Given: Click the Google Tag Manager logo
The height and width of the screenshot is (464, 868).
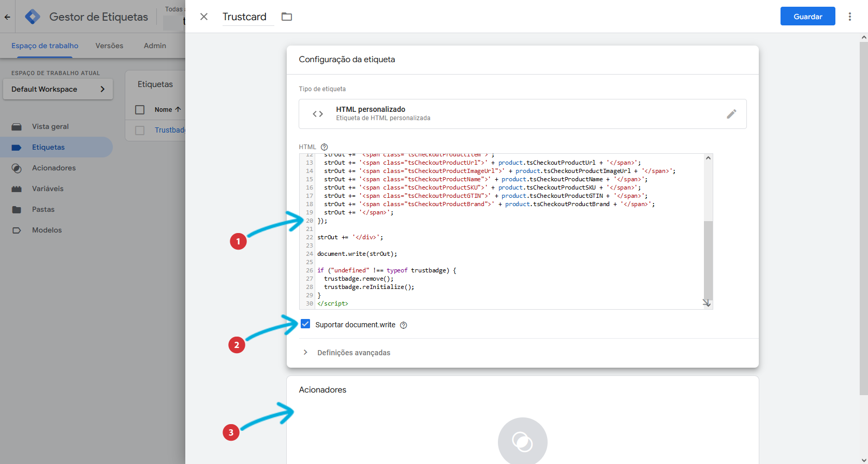Looking at the screenshot, I should 32,17.
